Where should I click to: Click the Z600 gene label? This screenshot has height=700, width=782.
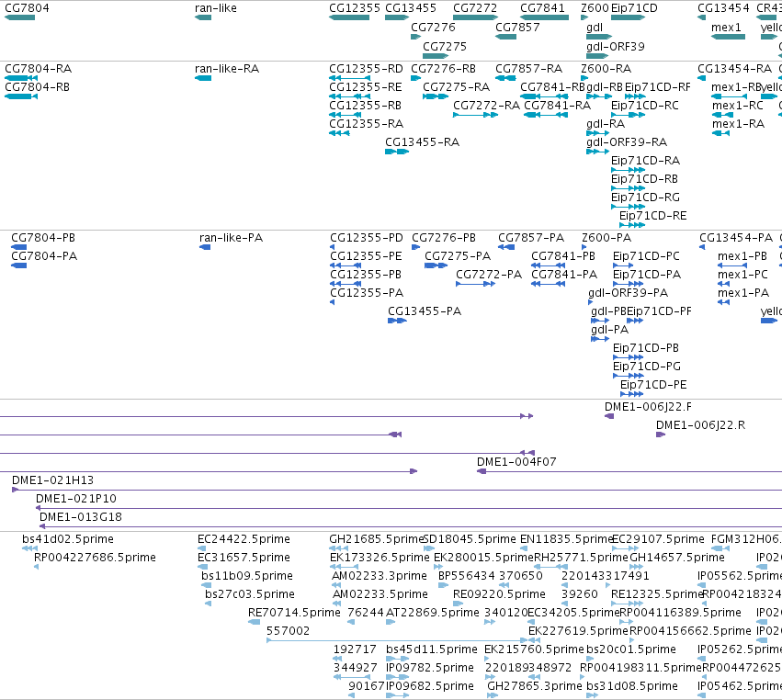(x=595, y=8)
